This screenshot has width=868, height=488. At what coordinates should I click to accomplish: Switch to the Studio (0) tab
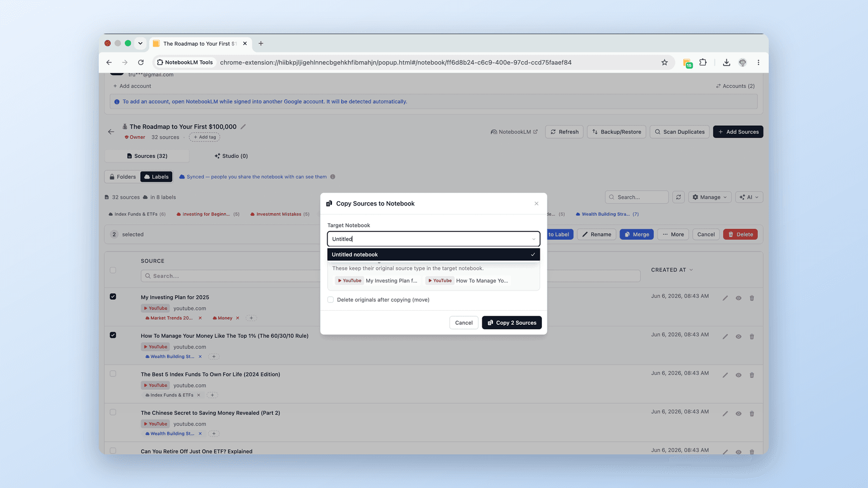231,156
